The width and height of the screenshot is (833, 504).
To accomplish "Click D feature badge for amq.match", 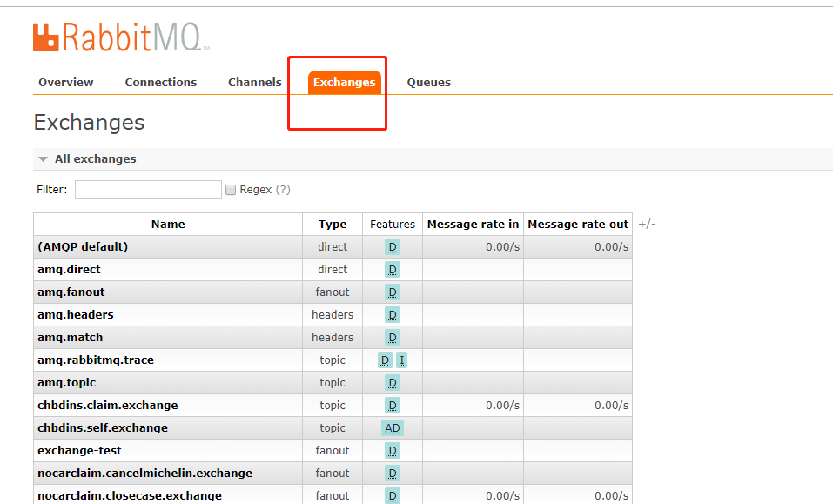I will 393,337.
